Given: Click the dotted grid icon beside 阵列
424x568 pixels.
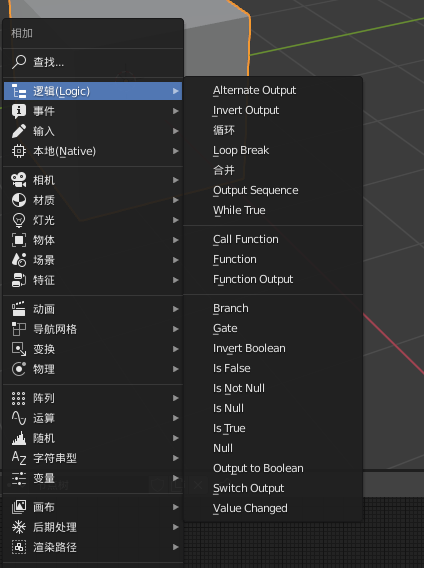Looking at the screenshot, I should tap(19, 398).
